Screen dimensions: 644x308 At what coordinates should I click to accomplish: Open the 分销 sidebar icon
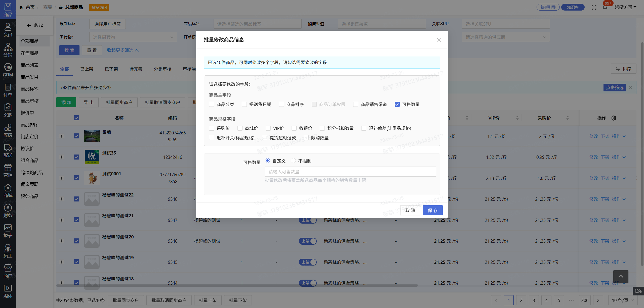(x=8, y=50)
